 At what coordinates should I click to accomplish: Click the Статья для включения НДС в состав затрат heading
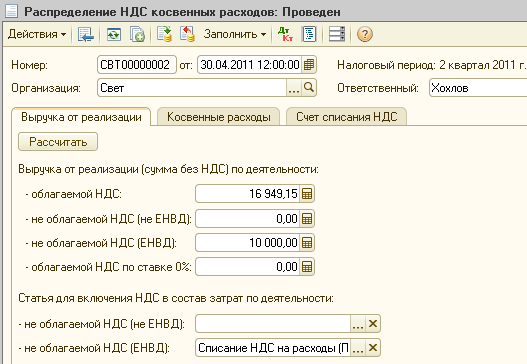(176, 298)
